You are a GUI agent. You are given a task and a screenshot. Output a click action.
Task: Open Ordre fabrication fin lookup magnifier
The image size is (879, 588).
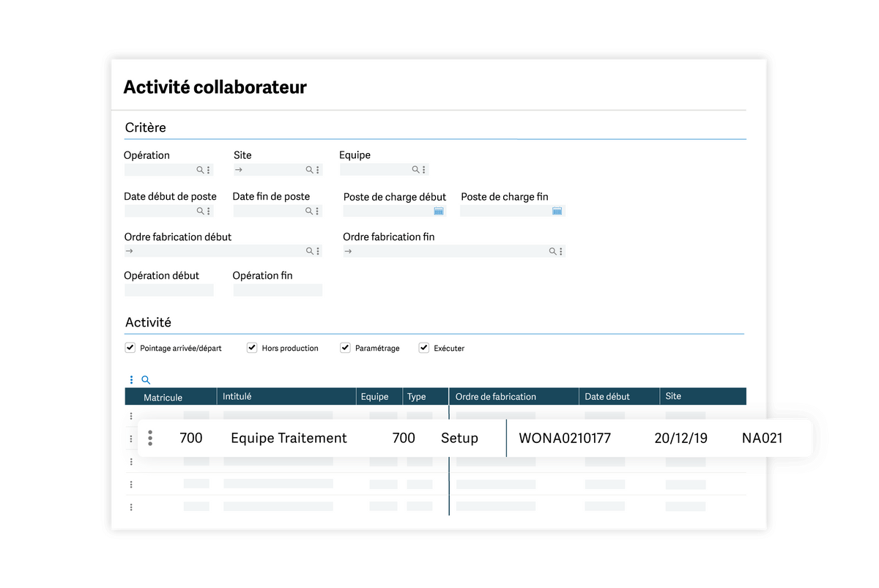553,251
